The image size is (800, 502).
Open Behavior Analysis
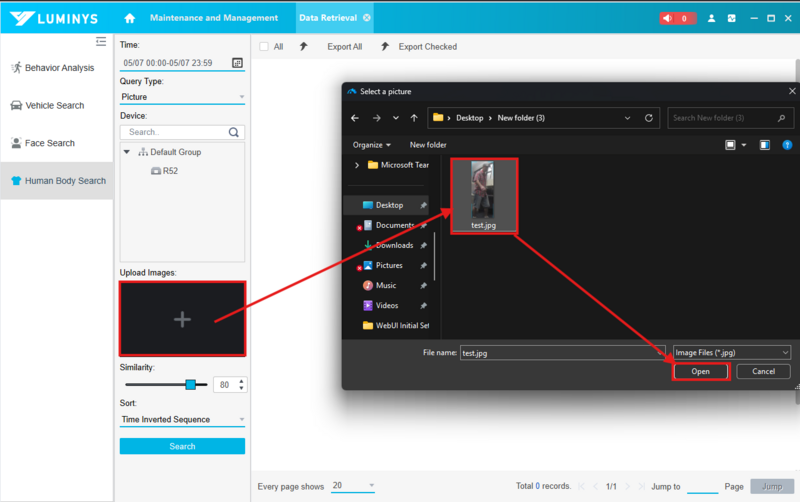point(53,68)
